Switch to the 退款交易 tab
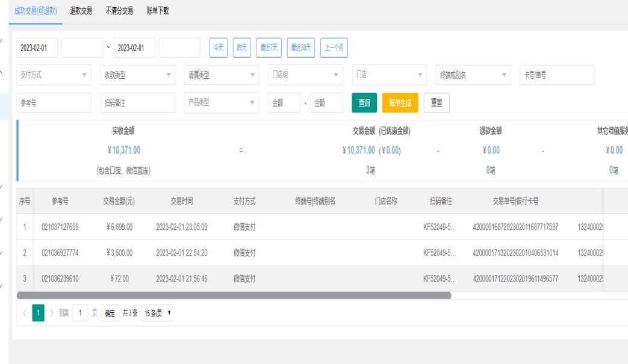 pyautogui.click(x=81, y=11)
